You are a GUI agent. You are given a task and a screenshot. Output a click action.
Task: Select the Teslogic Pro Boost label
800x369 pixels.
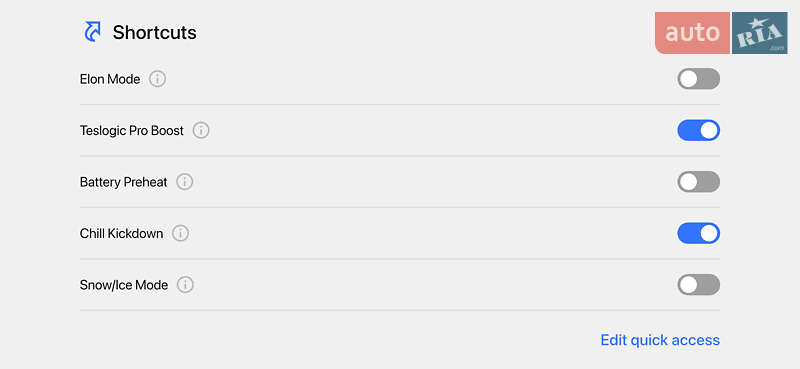tap(132, 131)
